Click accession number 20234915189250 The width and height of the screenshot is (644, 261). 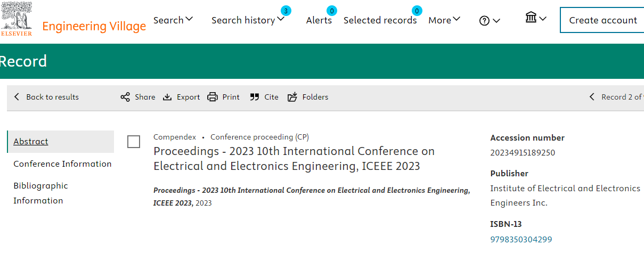(523, 153)
